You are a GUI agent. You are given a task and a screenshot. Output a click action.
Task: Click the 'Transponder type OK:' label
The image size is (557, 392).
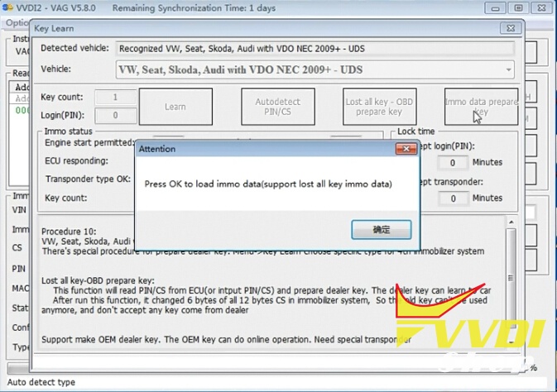point(88,179)
